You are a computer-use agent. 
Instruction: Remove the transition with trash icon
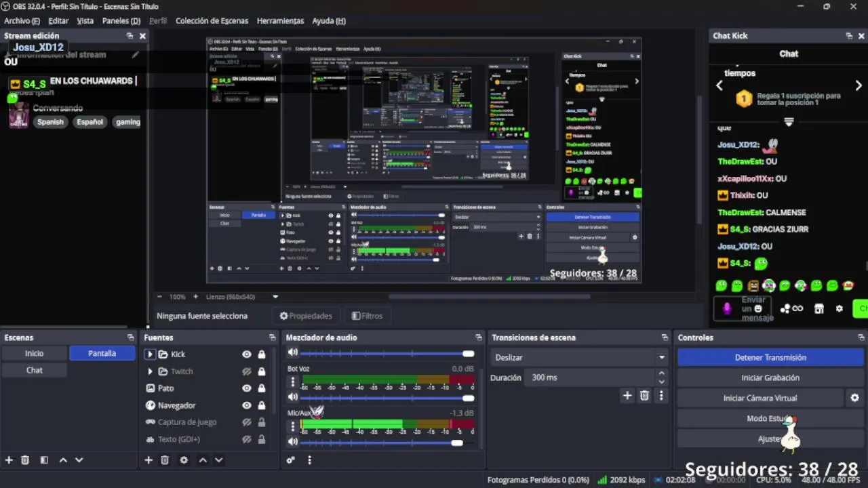[645, 395]
